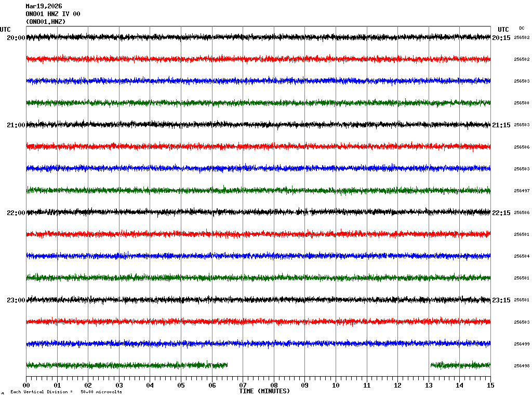Select the 22:00 row time label
The image size is (532, 399).
click(16, 212)
